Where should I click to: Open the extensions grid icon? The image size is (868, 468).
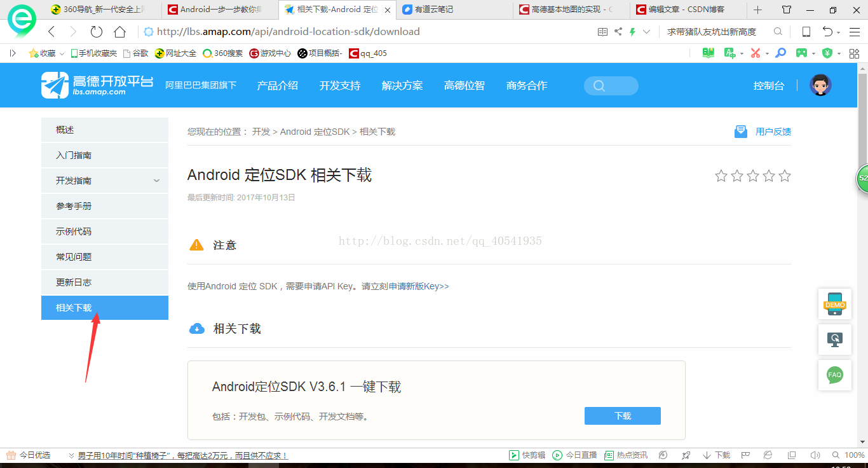pos(855,53)
